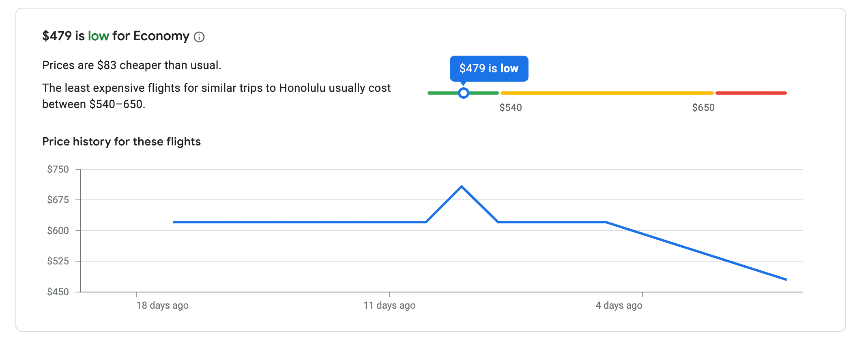Screen dimensions: 868x342
Task: Click the green word "low" in heading
Action: pyautogui.click(x=99, y=36)
